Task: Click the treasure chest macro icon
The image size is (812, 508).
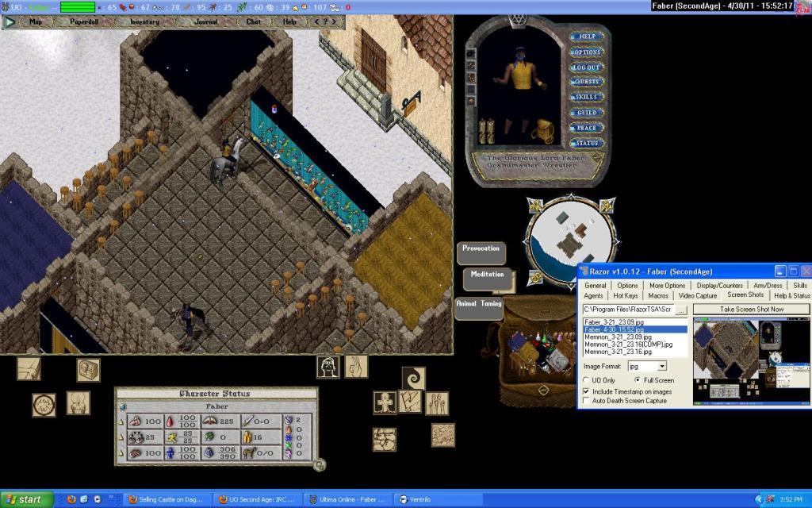Action: pos(88,370)
